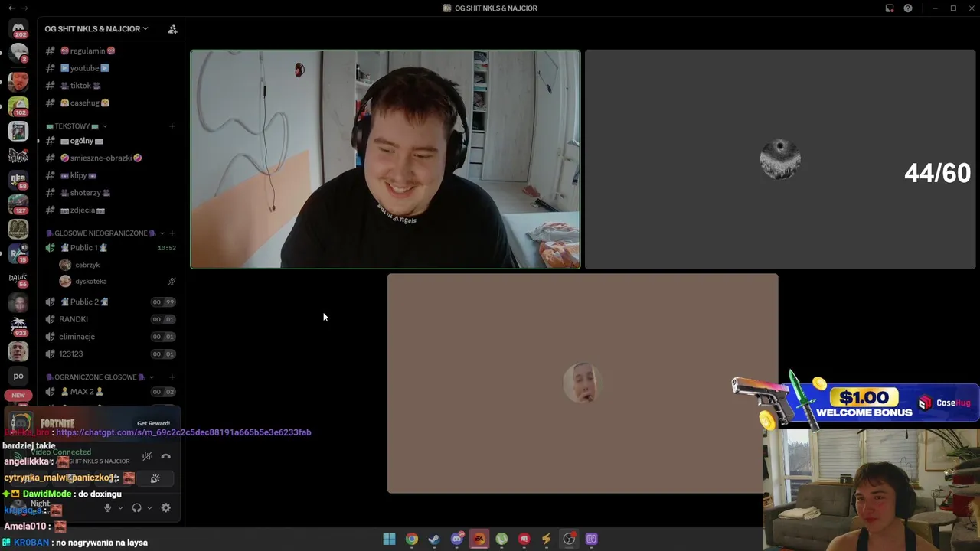Open the help question mark icon
Screen dimensions: 980x551
[908, 8]
